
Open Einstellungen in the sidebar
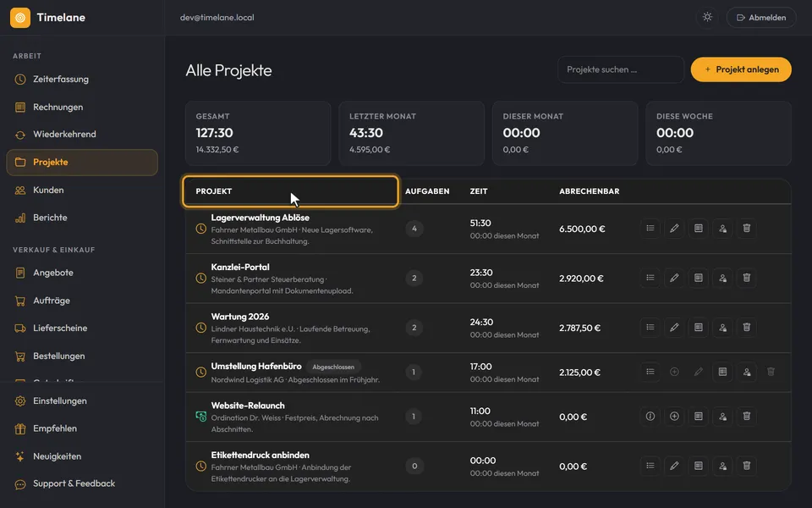coord(82,400)
